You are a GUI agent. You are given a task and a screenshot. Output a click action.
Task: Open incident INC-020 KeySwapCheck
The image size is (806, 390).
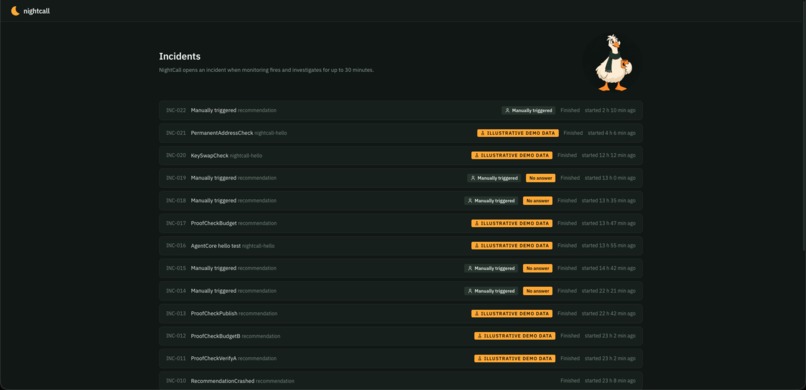coord(400,155)
